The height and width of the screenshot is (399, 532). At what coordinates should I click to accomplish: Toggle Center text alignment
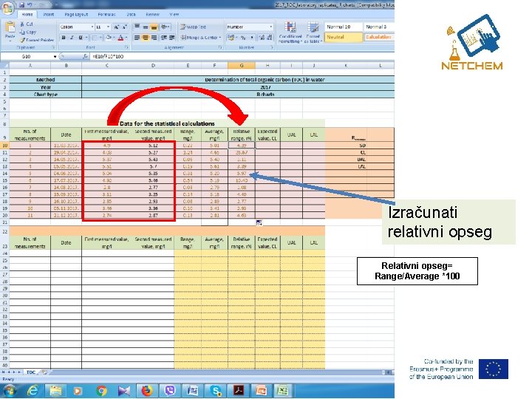[146, 38]
